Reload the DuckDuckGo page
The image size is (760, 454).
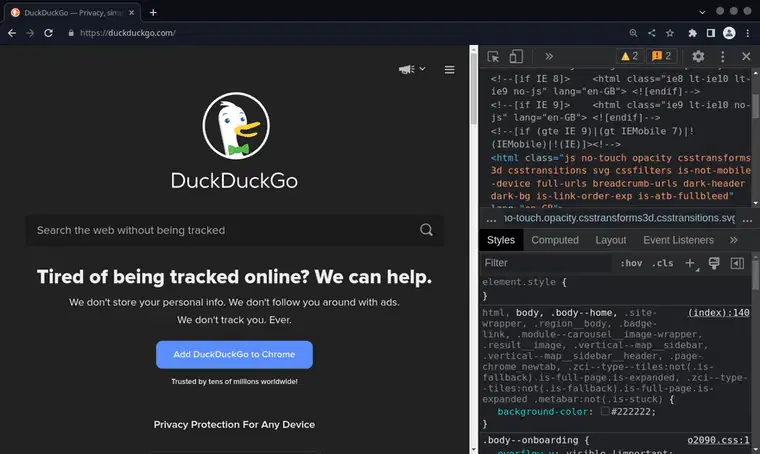click(x=48, y=33)
